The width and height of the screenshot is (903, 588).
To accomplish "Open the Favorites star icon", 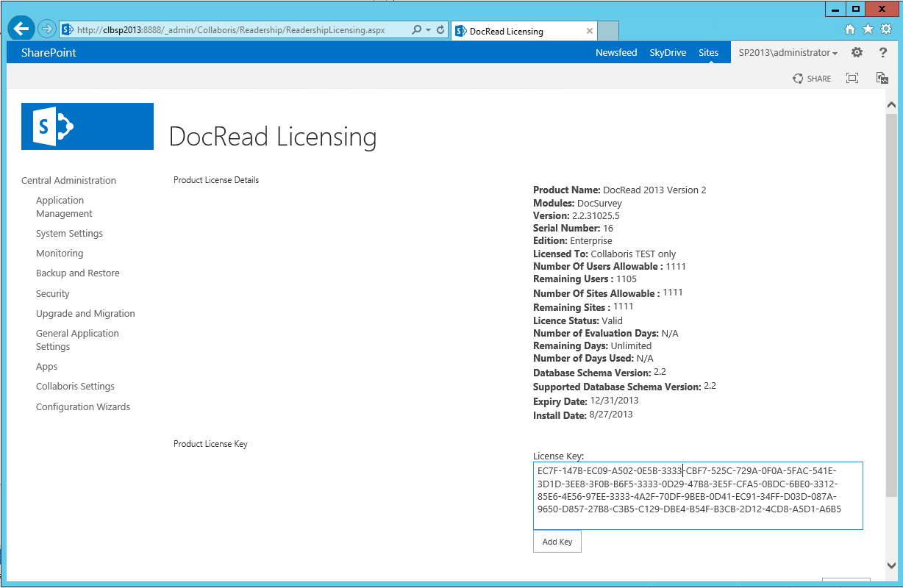I will point(868,29).
